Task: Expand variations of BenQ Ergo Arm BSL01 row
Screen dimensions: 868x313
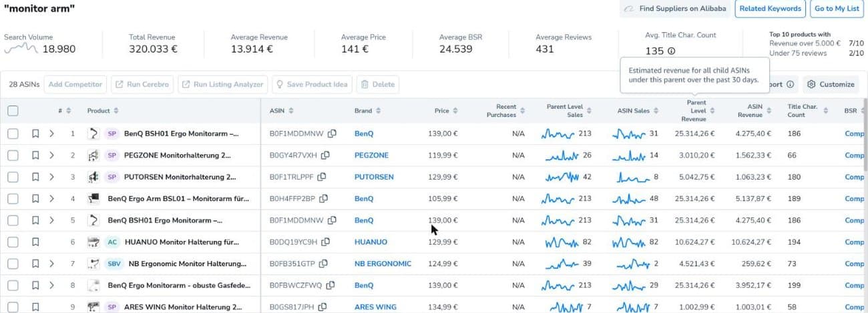Action: tap(51, 199)
